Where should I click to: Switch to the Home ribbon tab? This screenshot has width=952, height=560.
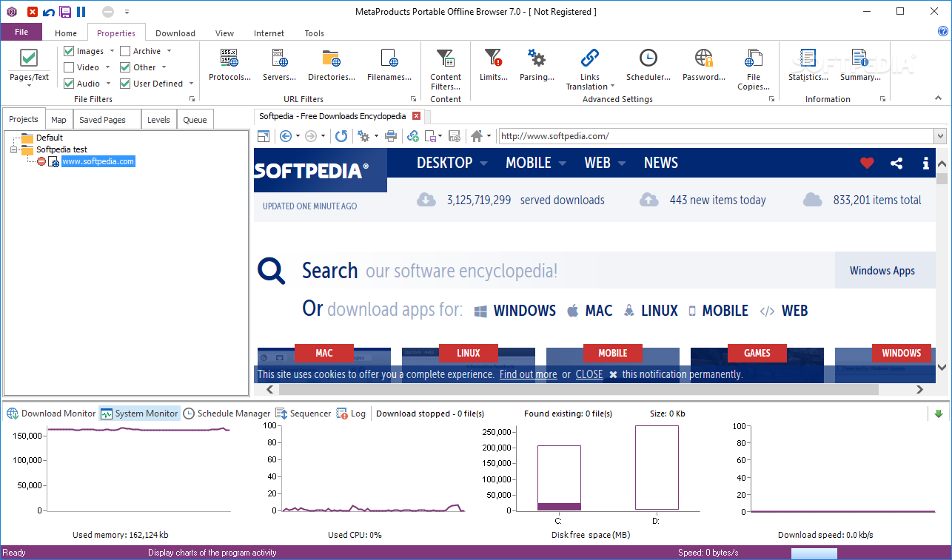pos(66,33)
